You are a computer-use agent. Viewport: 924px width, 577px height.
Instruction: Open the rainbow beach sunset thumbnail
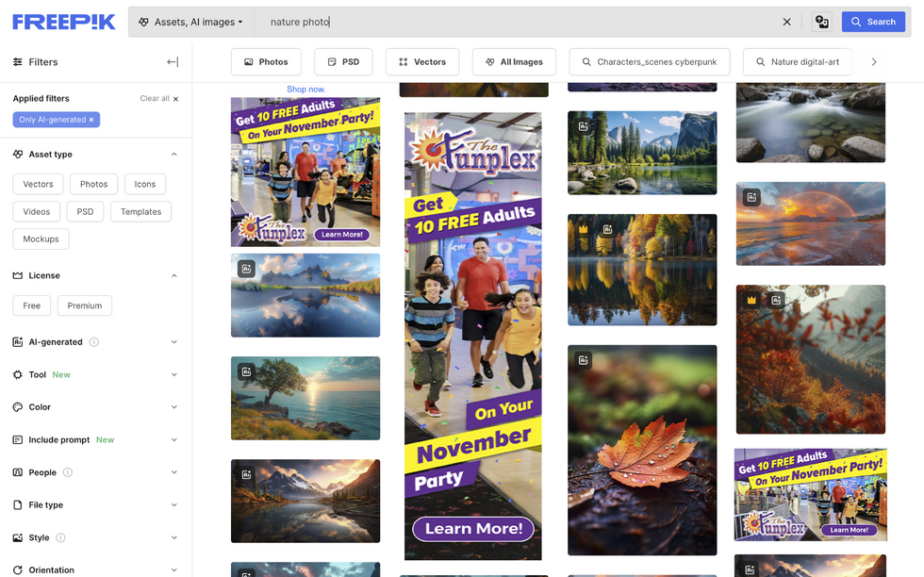click(x=811, y=224)
